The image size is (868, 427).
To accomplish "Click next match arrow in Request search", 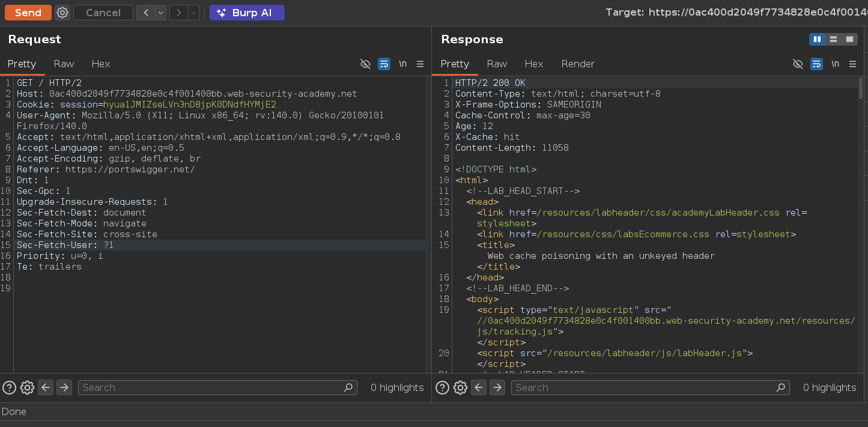I will (64, 387).
